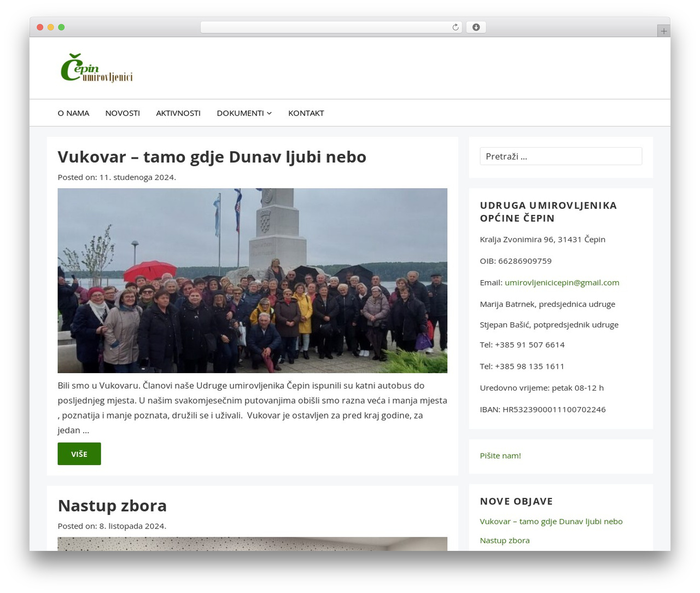Expand the Dokumenti submenu chevron
This screenshot has width=700, height=593.
click(269, 113)
